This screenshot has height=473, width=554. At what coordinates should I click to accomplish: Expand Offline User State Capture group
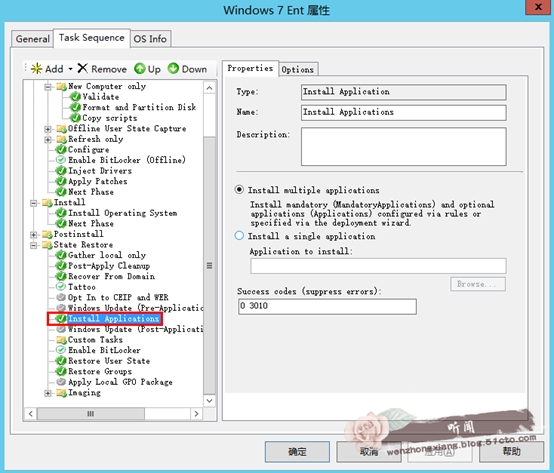click(48, 129)
